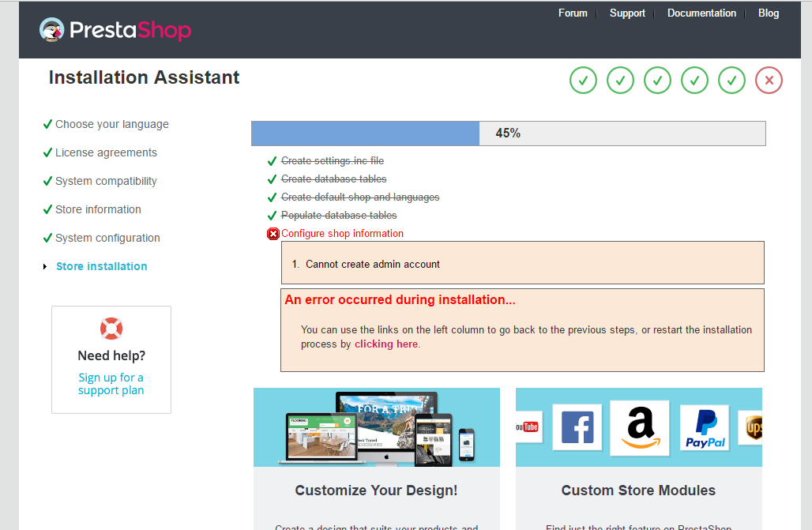Open Sign up for a support plan link
The image size is (812, 530).
pyautogui.click(x=111, y=384)
